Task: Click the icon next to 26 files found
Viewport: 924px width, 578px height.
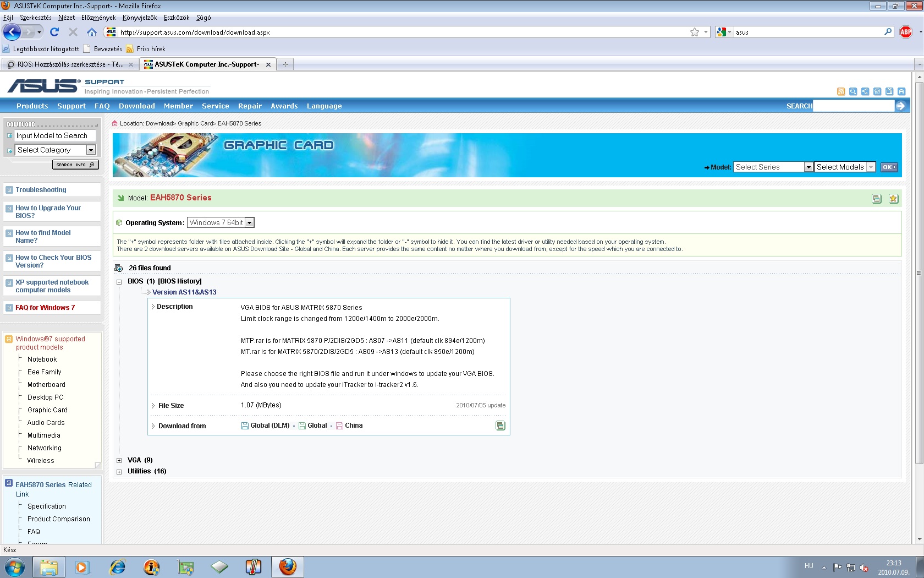Action: tap(118, 268)
